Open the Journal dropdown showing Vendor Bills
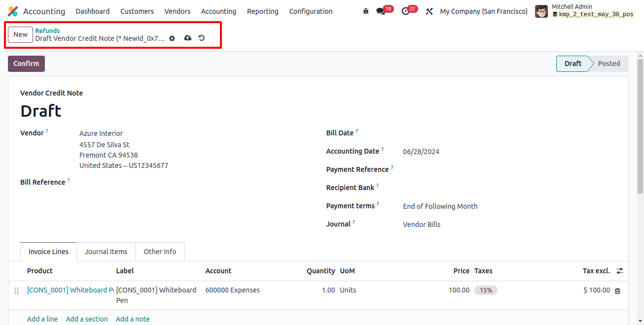This screenshot has height=325, width=644. pyautogui.click(x=422, y=225)
